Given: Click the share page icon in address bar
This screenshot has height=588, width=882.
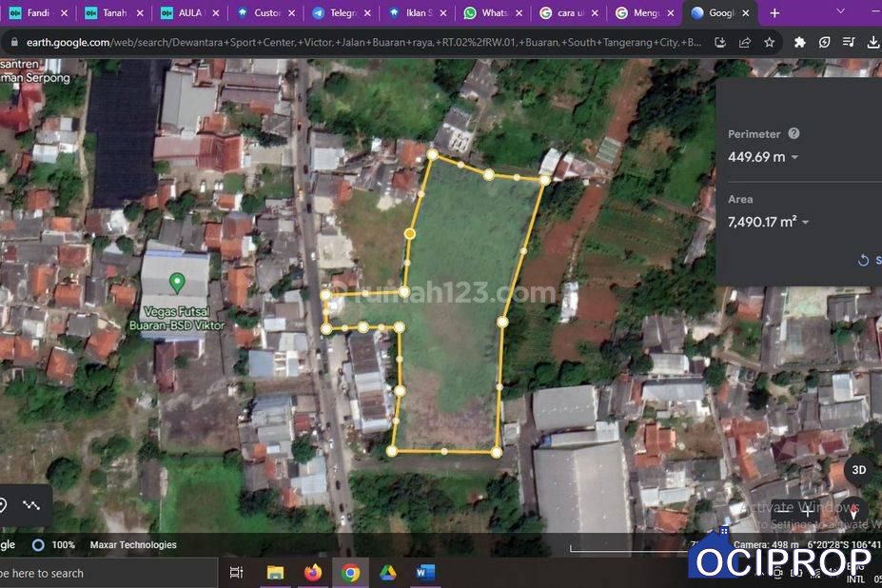Looking at the screenshot, I should pos(744,43).
